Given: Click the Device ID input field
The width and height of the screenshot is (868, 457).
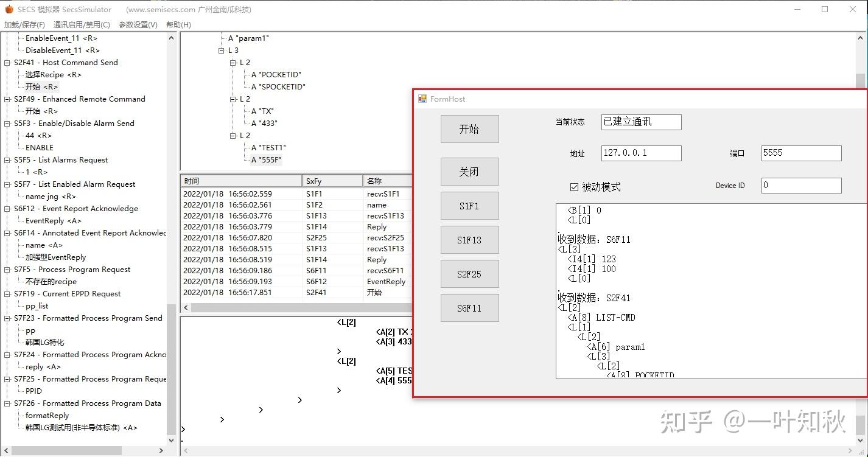Looking at the screenshot, I should click(800, 186).
